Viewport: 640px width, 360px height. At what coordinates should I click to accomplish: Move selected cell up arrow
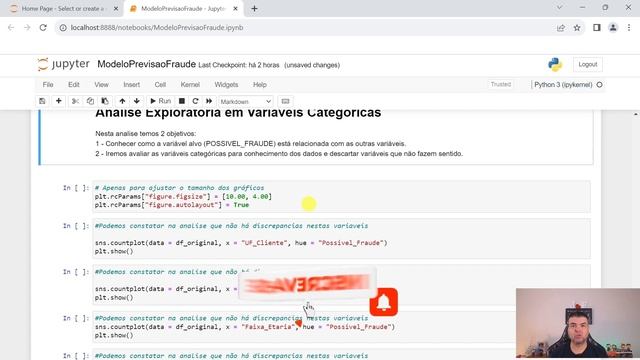pos(122,101)
